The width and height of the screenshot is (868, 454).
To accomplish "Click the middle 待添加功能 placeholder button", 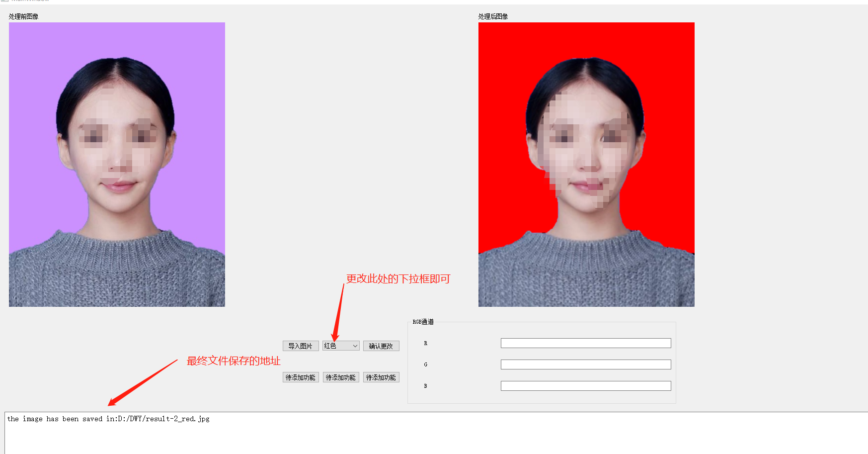I will (340, 377).
